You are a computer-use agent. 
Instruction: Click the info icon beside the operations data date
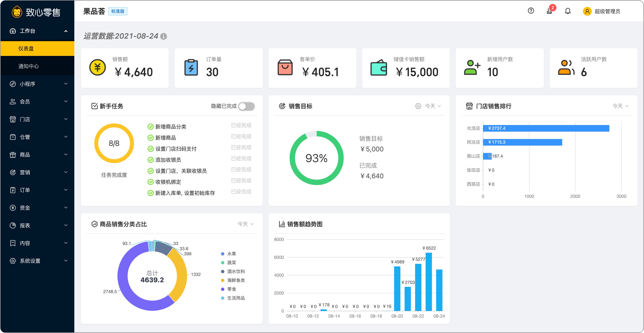164,36
